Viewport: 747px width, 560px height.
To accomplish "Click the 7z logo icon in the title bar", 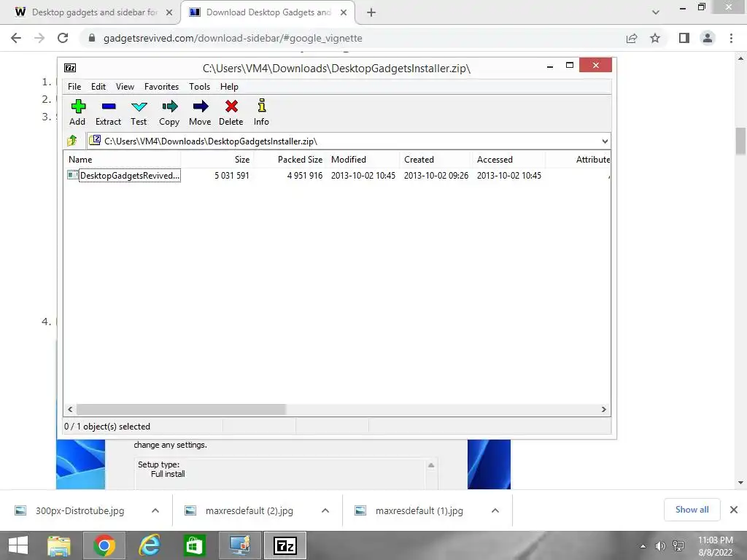I will tap(70, 68).
